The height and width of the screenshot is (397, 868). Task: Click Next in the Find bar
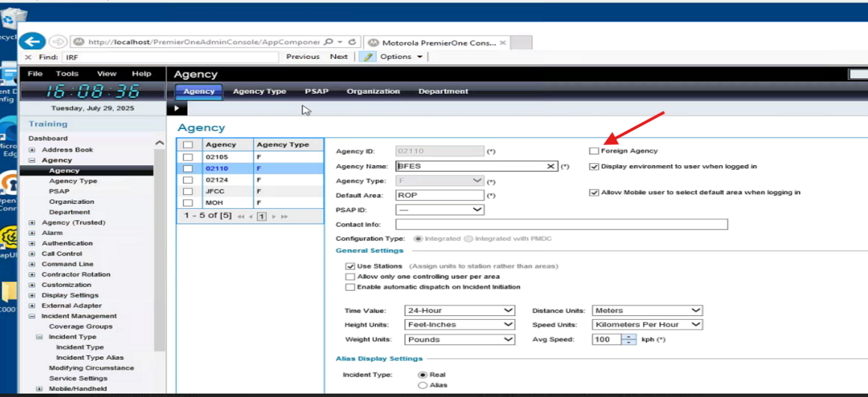[x=339, y=57]
